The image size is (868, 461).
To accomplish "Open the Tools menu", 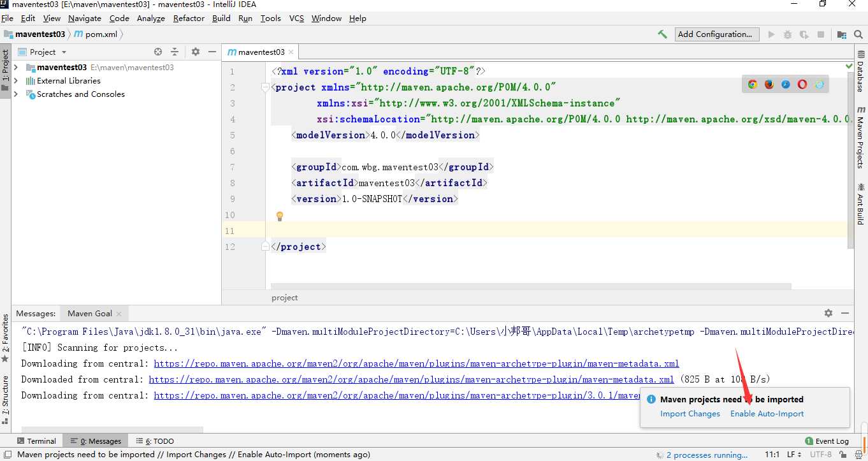I will [x=271, y=18].
